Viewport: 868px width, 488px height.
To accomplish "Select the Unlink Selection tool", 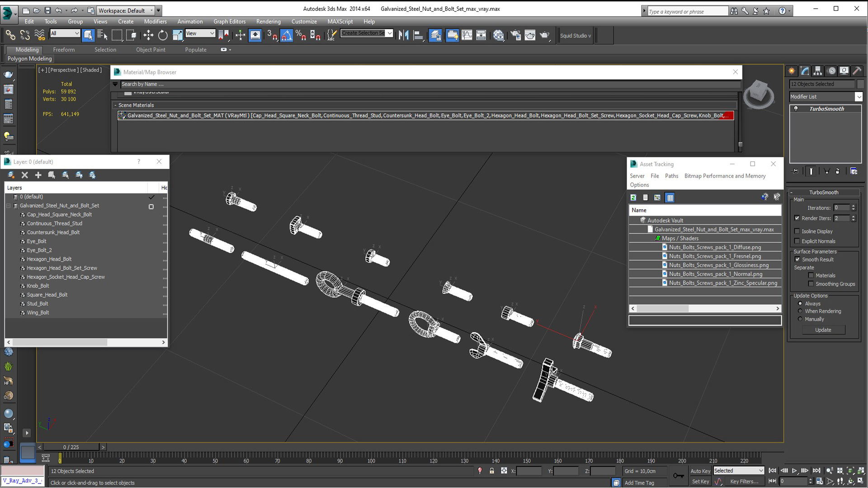I will click(25, 35).
